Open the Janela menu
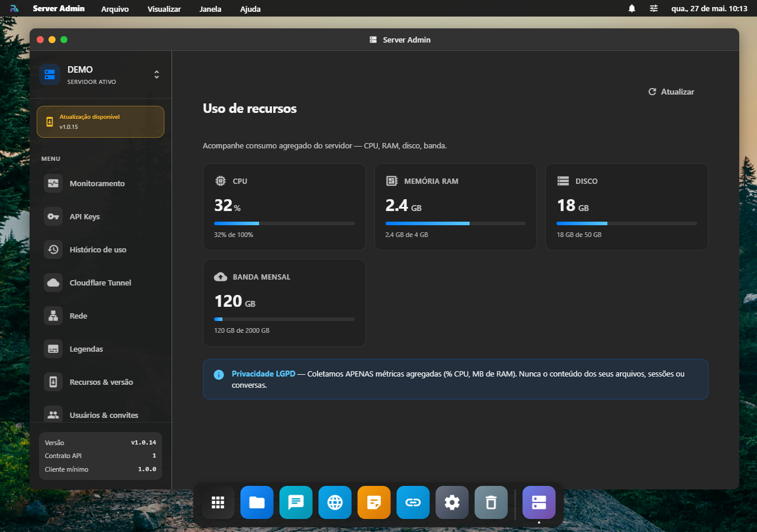The width and height of the screenshot is (757, 532). point(210,9)
